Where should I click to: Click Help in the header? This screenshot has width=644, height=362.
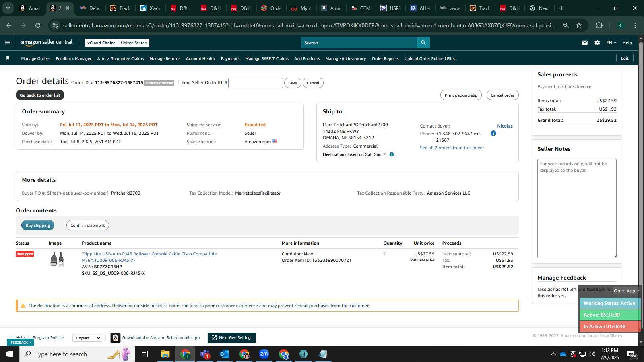pos(627,43)
